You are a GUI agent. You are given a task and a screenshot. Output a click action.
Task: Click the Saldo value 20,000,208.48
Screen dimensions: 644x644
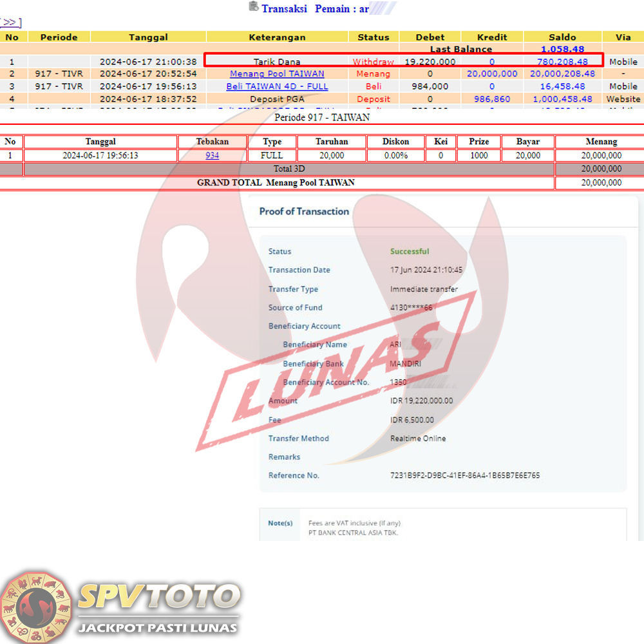pyautogui.click(x=562, y=74)
